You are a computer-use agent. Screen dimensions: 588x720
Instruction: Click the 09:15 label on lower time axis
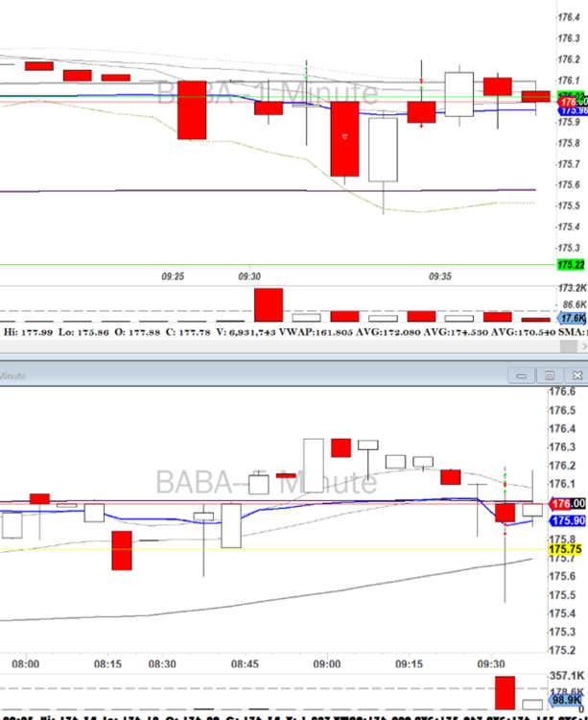click(411, 663)
